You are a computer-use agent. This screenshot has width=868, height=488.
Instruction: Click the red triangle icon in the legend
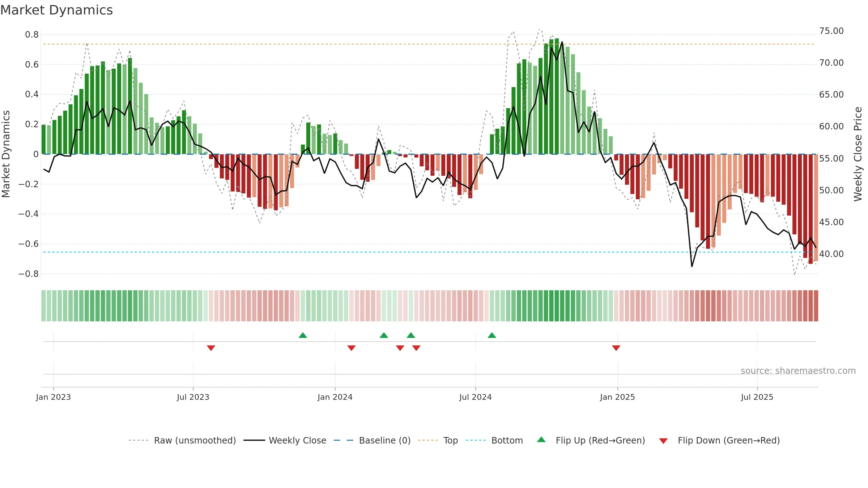coord(663,441)
